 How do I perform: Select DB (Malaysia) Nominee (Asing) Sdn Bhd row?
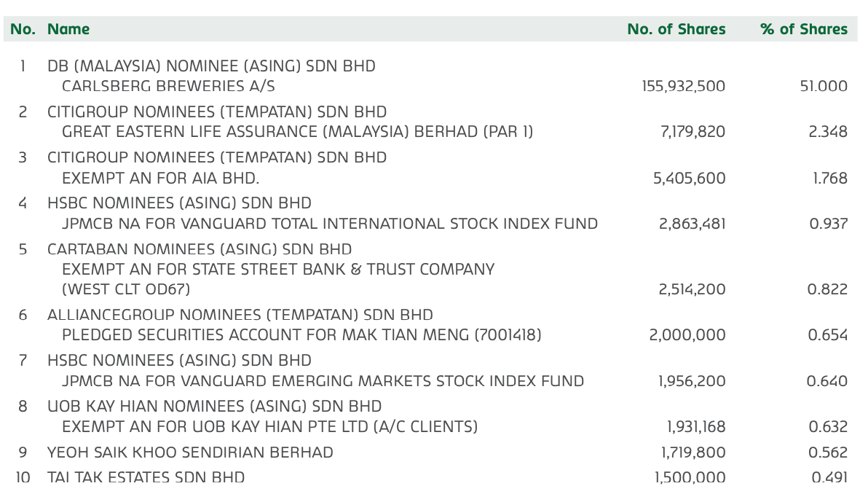pos(211,66)
